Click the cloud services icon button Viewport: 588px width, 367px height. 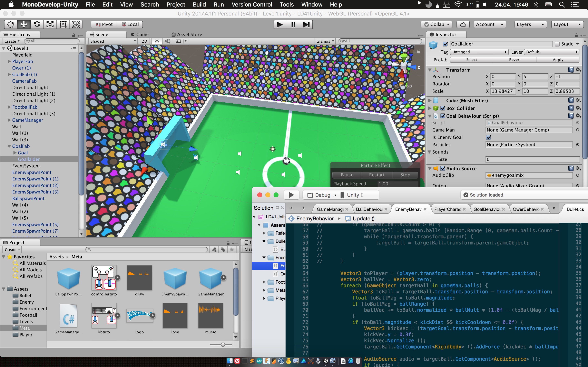coord(463,24)
